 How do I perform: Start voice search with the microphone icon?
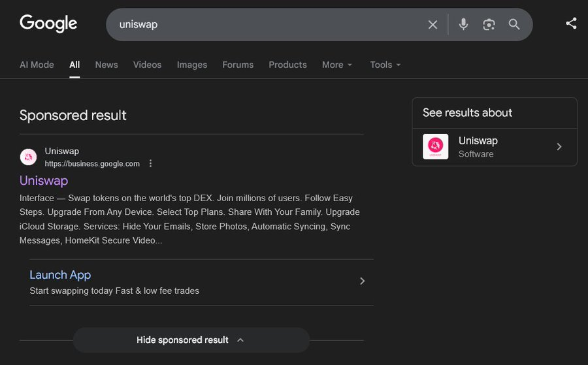(463, 24)
